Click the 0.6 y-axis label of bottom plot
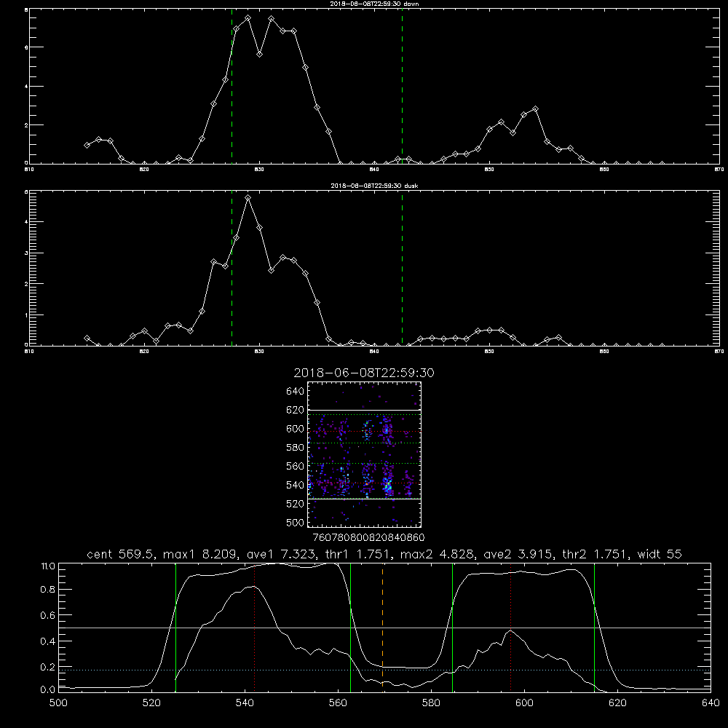 (x=48, y=614)
